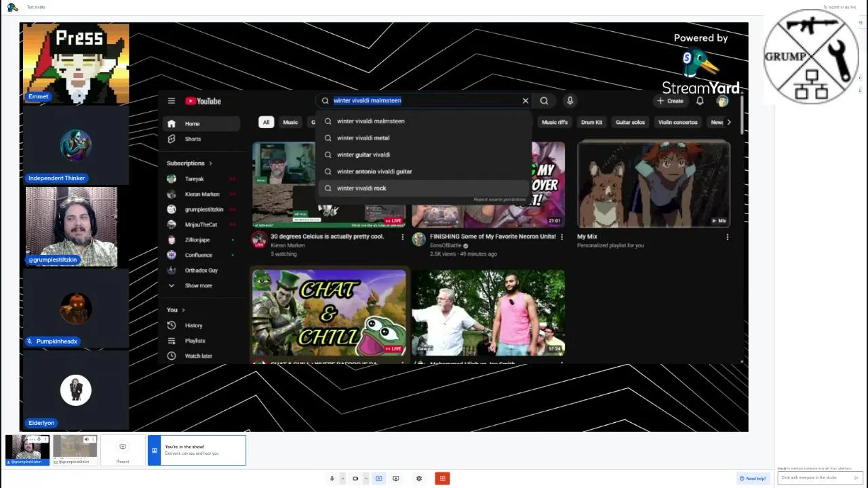This screenshot has width=868, height=488.
Task: Start voice search with the microphone
Action: coord(570,100)
